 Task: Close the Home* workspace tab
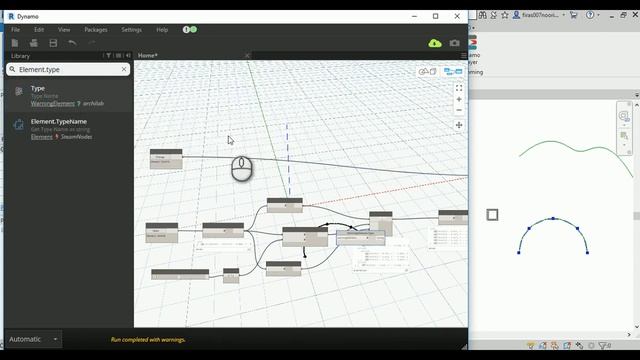tap(247, 56)
